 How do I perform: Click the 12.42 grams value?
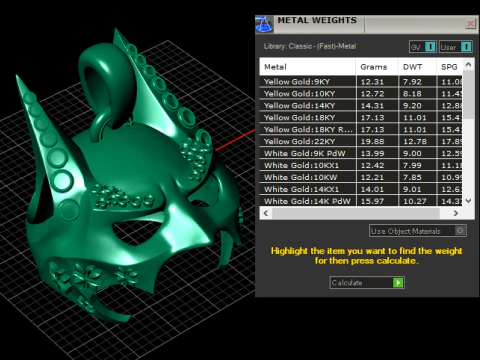point(372,166)
